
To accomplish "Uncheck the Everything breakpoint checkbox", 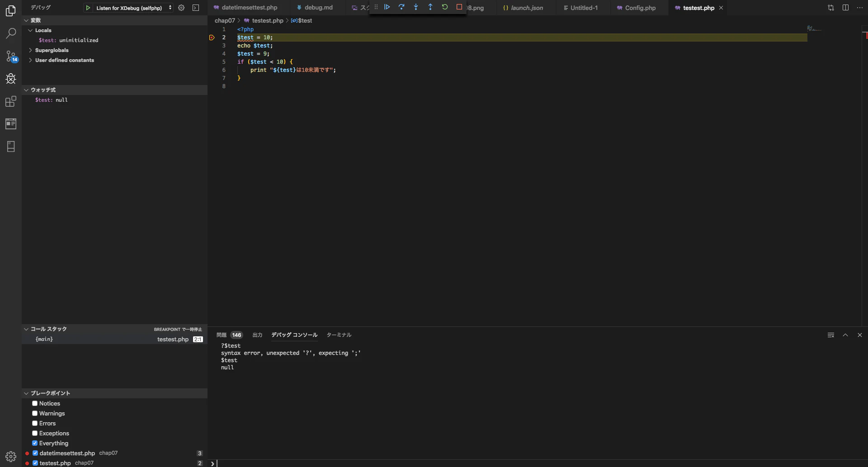I will click(35, 443).
